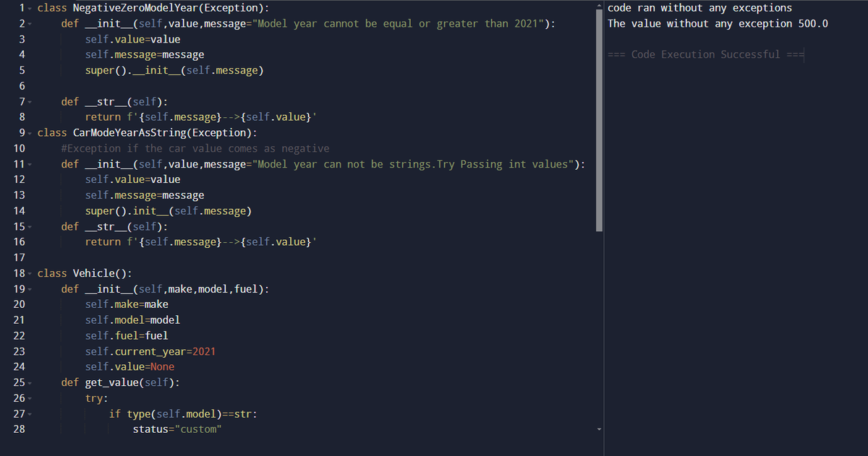Click line number 5 in the gutter
This screenshot has height=456, width=868.
[x=22, y=71]
